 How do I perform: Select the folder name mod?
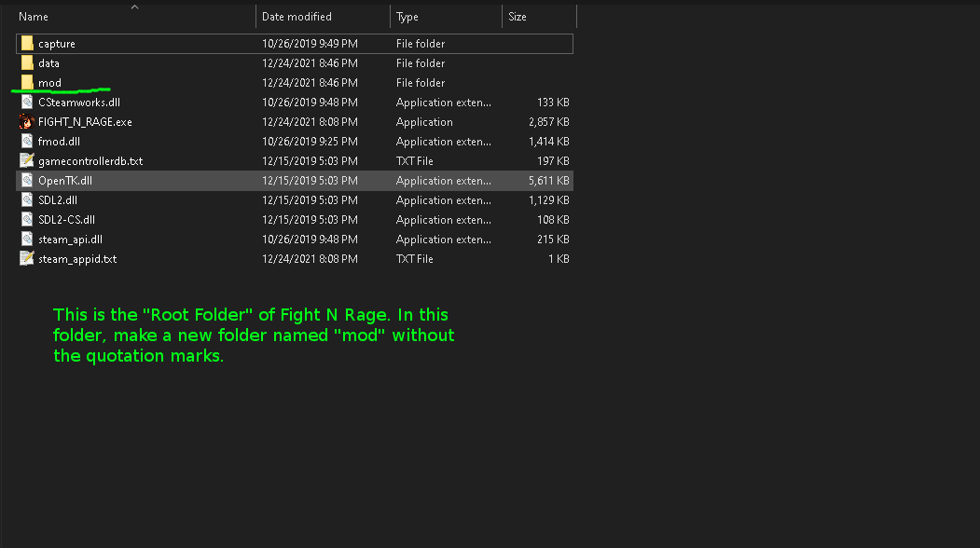tap(50, 83)
